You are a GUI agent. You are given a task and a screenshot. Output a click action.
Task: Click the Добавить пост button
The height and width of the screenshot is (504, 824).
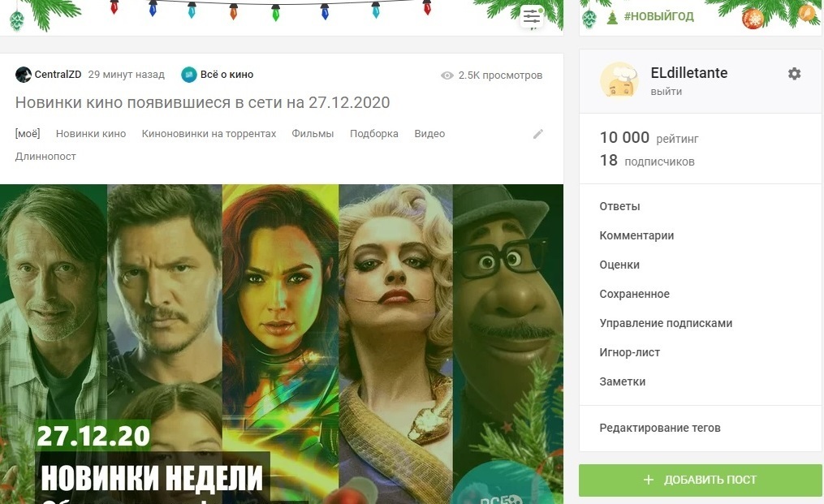click(700, 480)
